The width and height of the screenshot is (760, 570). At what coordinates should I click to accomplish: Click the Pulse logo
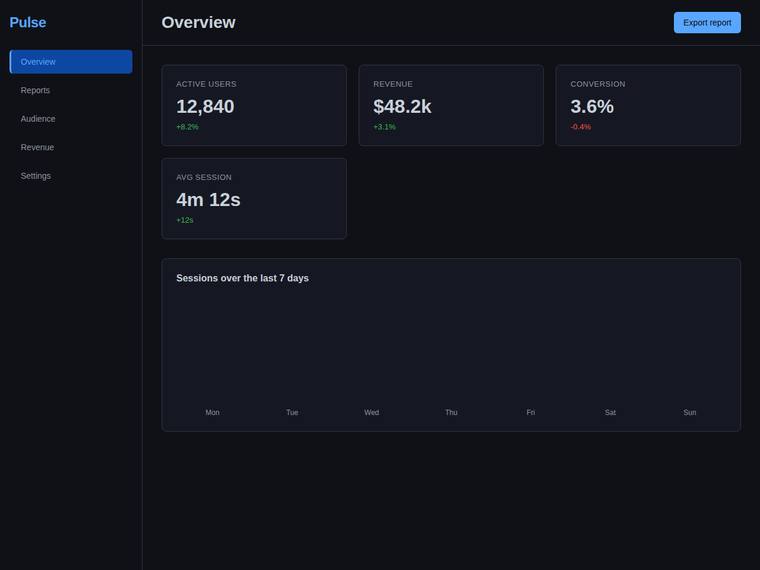[28, 22]
